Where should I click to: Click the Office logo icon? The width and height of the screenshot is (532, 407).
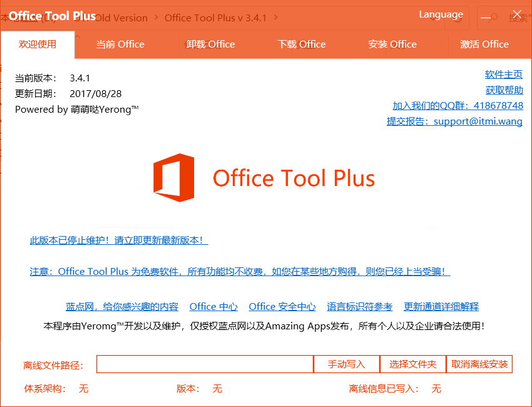point(174,178)
